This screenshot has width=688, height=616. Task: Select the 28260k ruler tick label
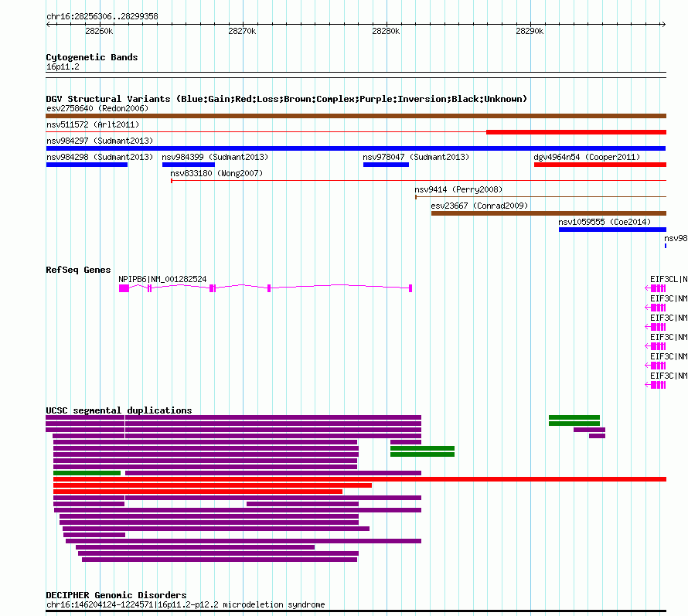tap(99, 31)
